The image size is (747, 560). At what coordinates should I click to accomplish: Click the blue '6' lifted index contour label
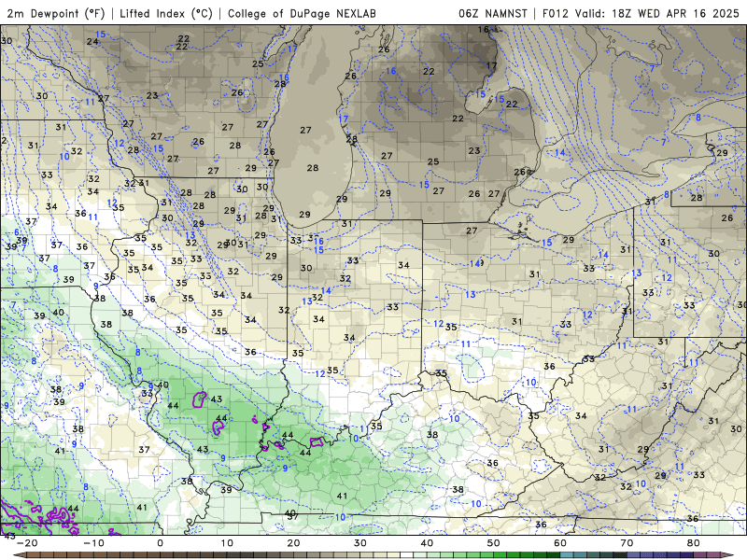pyautogui.click(x=17, y=232)
